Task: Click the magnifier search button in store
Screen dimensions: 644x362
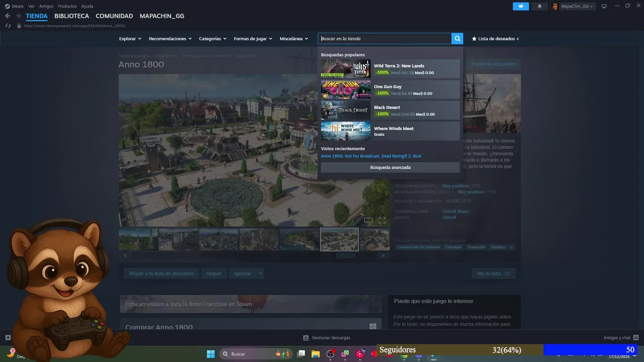Action: coord(457,39)
